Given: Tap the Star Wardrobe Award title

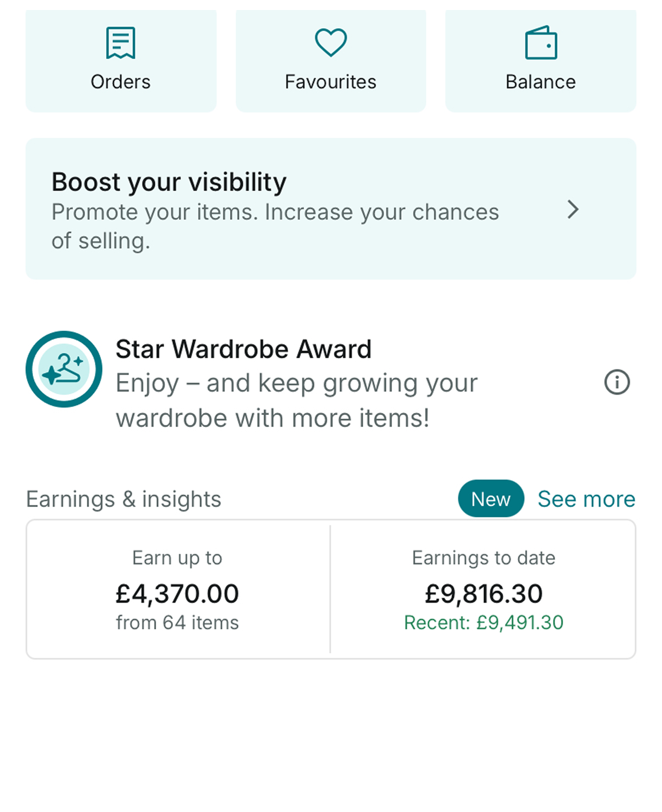Looking at the screenshot, I should (243, 349).
